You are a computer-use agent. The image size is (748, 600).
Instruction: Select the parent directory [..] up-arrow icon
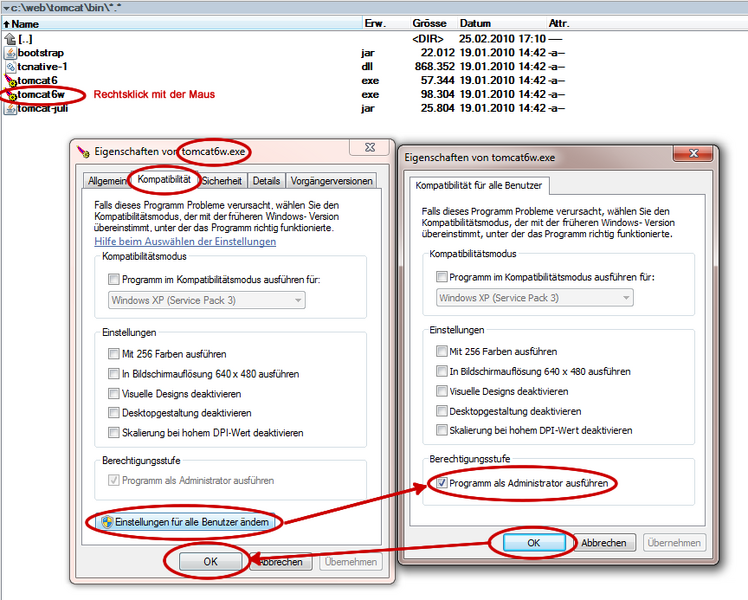(x=10, y=39)
